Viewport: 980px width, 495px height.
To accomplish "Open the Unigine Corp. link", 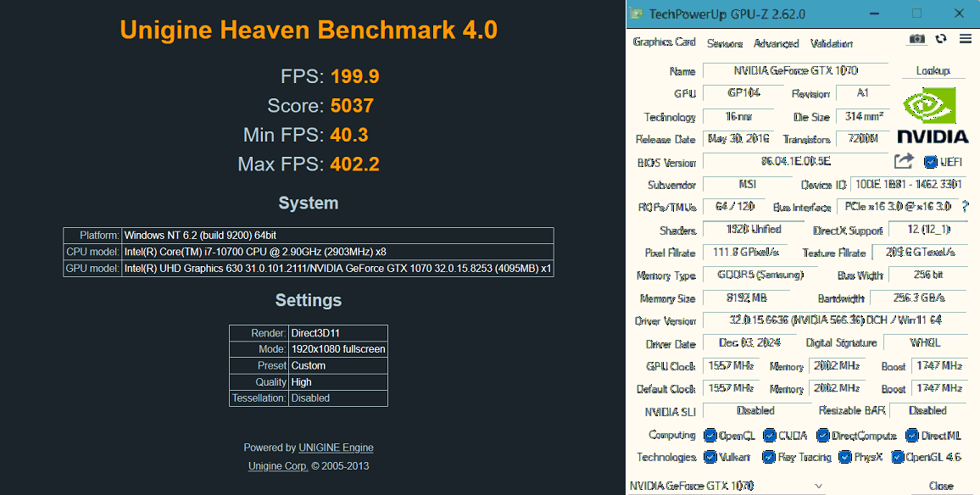I will pyautogui.click(x=278, y=465).
